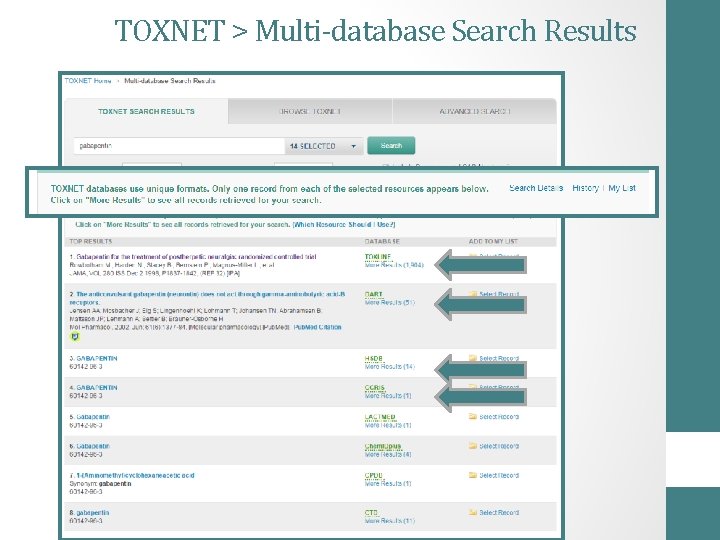Open the ADVANCED SEARCH tab
The image size is (720, 540).
click(x=475, y=112)
